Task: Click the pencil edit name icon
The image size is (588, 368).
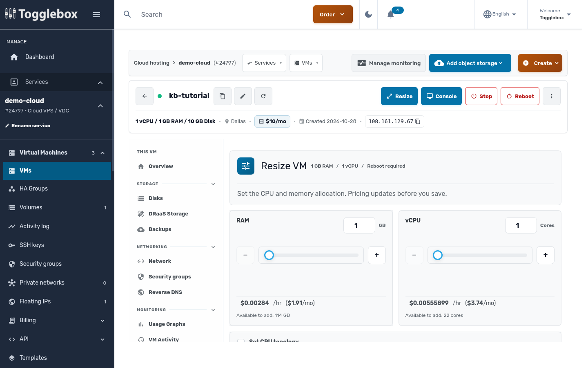Action: [243, 96]
